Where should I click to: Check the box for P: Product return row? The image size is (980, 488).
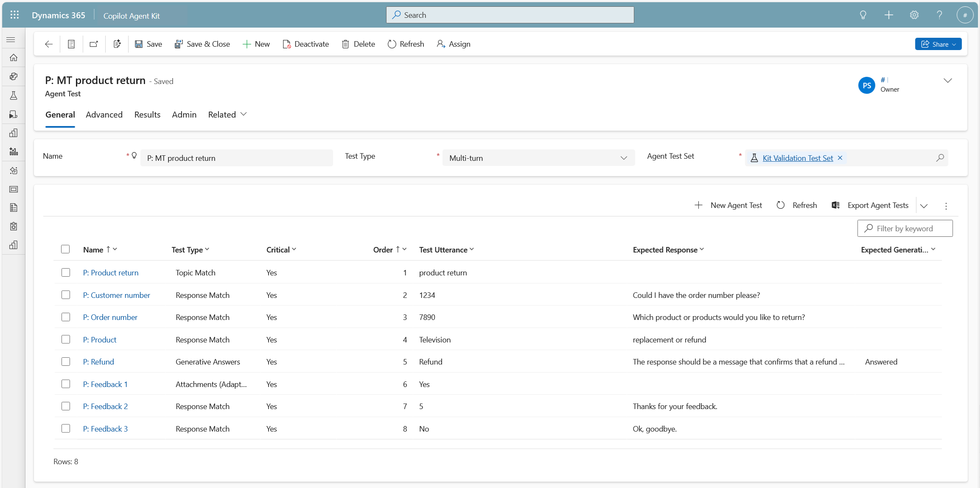coord(66,272)
